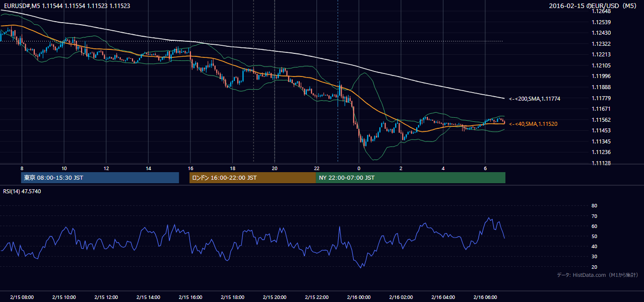This screenshot has width=644, height=302.
Task: Select the London 16:00-22:00 JST session bar
Action: (x=252, y=178)
